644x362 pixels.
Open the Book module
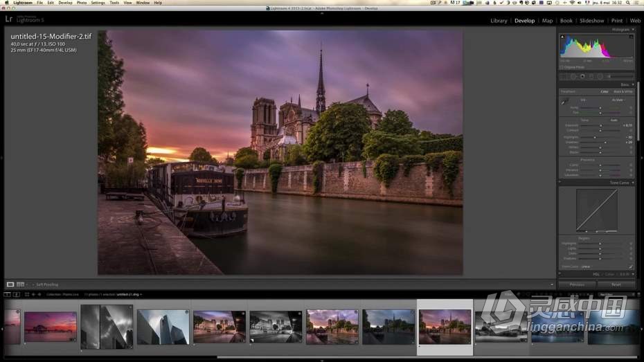pyautogui.click(x=566, y=21)
